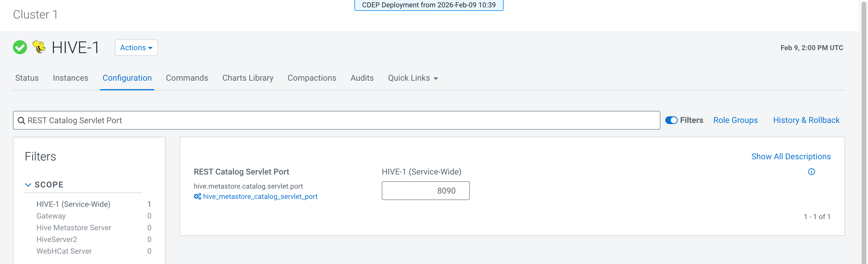
Task: Click the hive_metastore_catalog_servlet_port link
Action: (x=260, y=196)
